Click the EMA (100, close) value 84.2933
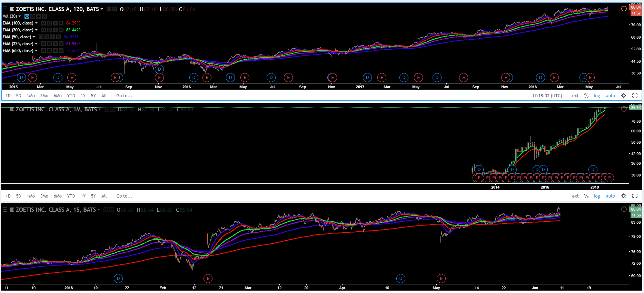The width and height of the screenshot is (644, 293). [73, 23]
